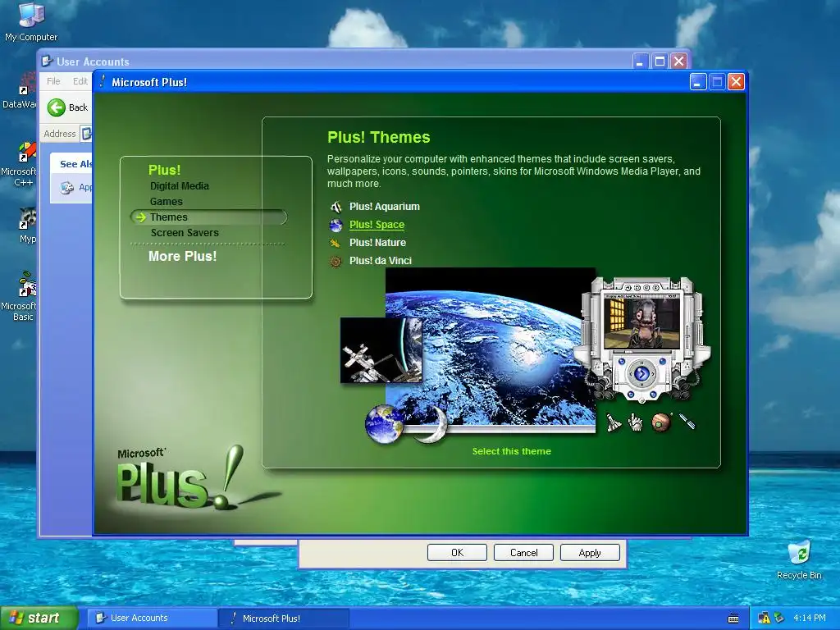Open Games section in Plus! menu
Image resolution: width=840 pixels, height=630 pixels.
[166, 202]
